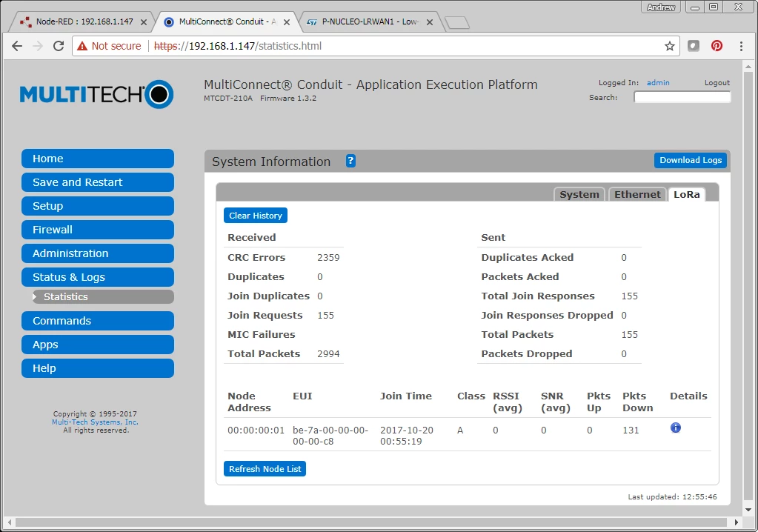This screenshot has width=758, height=532.
Task: Open the Help menu
Action: click(98, 368)
